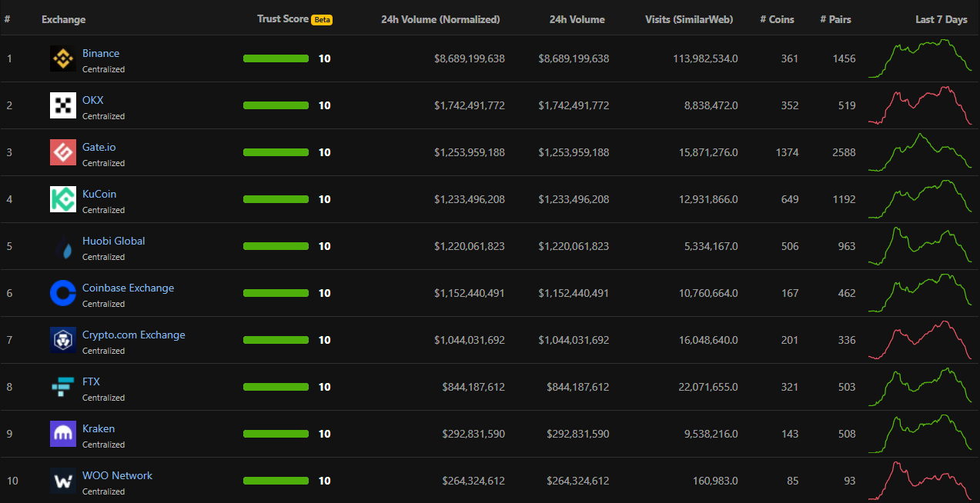Open the Kraken exchange name link
Image resolution: width=980 pixels, height=503 pixels.
click(99, 428)
